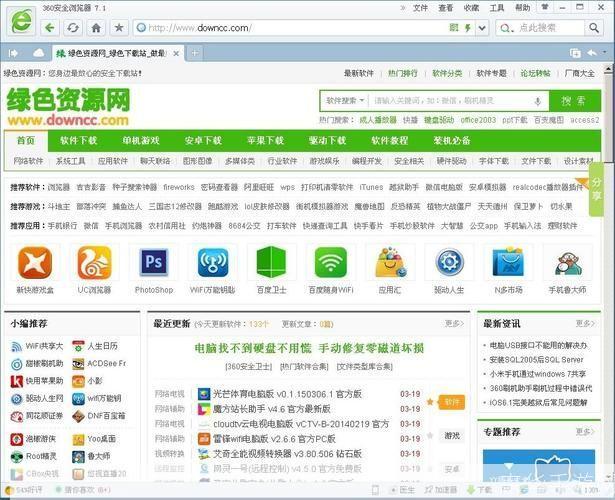The width and height of the screenshot is (615, 500).
Task: Open the green 分享 side tab
Action: (596, 189)
